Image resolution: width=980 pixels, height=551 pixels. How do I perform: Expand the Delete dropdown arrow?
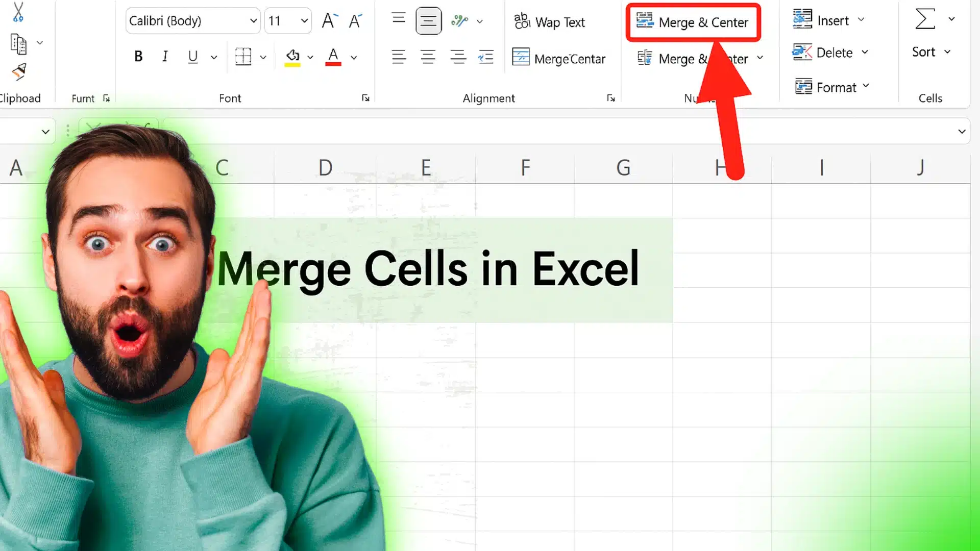[x=865, y=52]
